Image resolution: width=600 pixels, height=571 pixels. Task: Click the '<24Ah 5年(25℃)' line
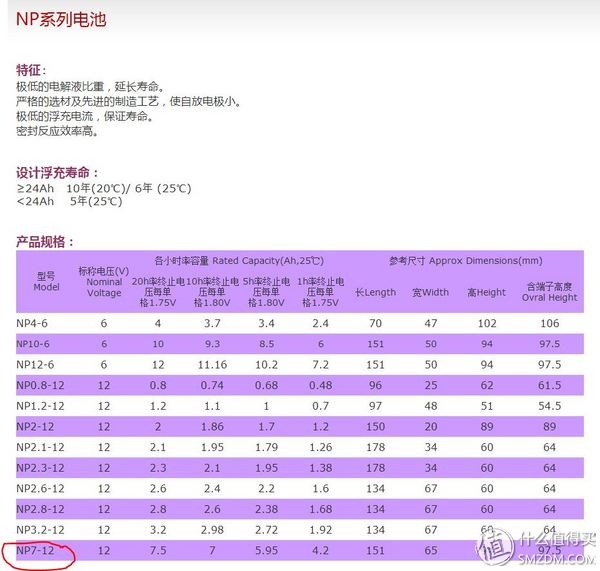coord(69,201)
